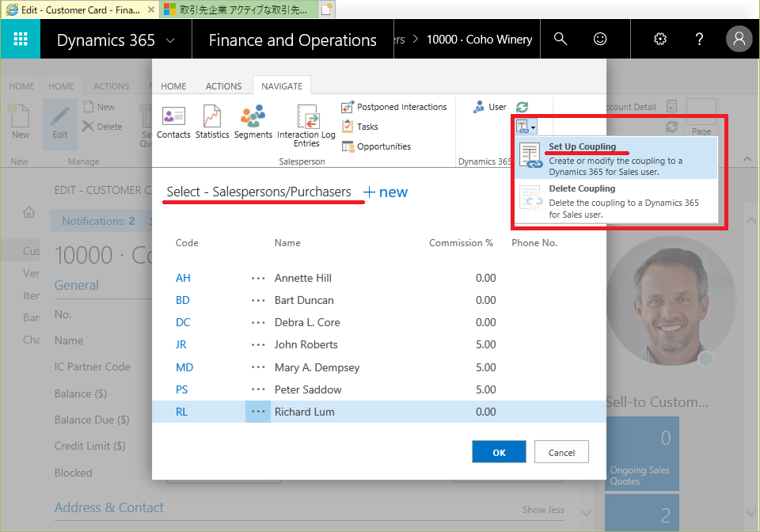The width and height of the screenshot is (760, 532).
Task: Click the home icon in left sidebar
Action: (28, 212)
